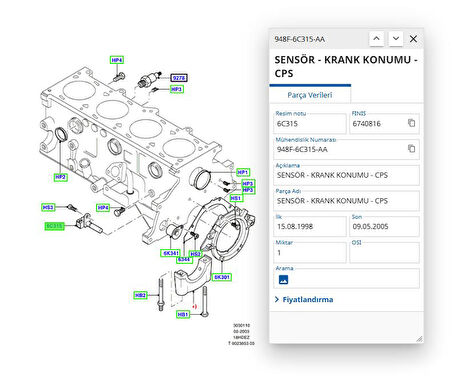Click the panel resize grip icon
Image resolution: width=452 pixels, height=377 pixels.
pos(419,339)
